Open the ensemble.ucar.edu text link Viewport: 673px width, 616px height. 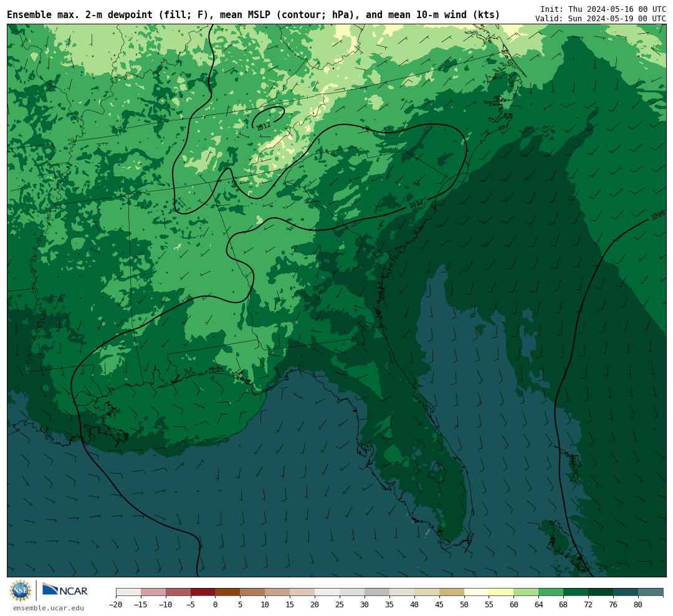(x=48, y=608)
